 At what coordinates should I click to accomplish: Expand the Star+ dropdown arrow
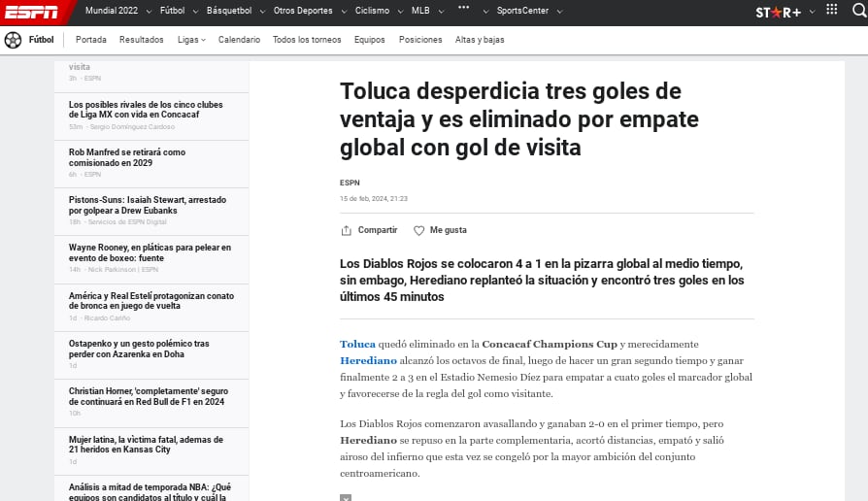pos(812,11)
